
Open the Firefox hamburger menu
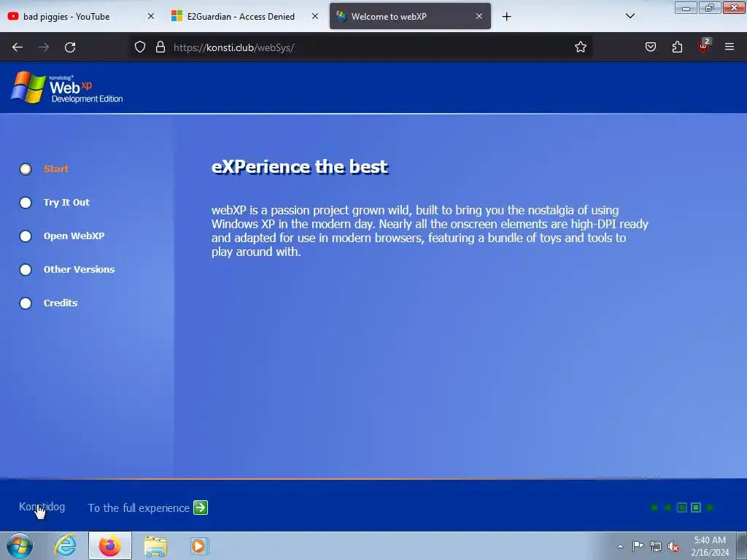click(x=729, y=47)
